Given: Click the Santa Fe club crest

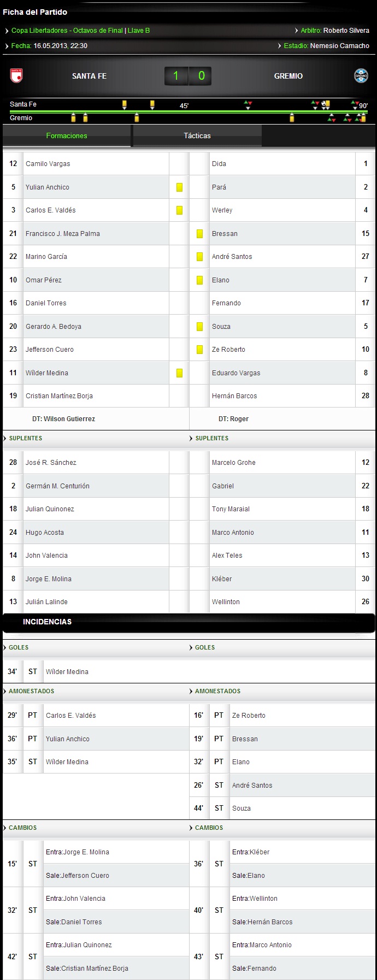Looking at the screenshot, I should click(x=16, y=76).
